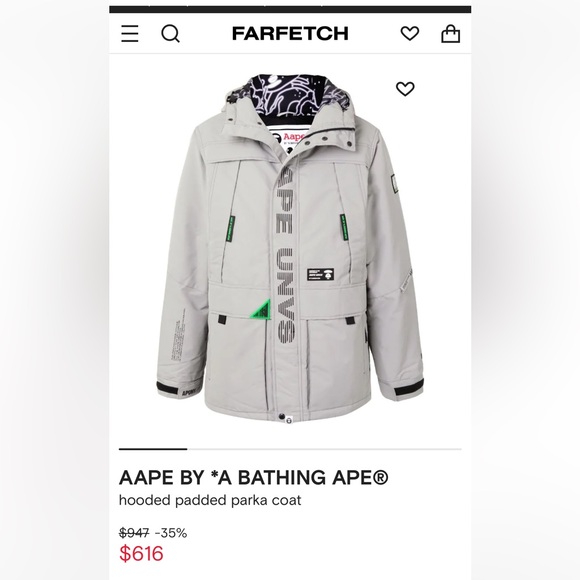The image size is (580, 580).
Task: Click the dark filled carousel progress segment
Action: [153, 449]
